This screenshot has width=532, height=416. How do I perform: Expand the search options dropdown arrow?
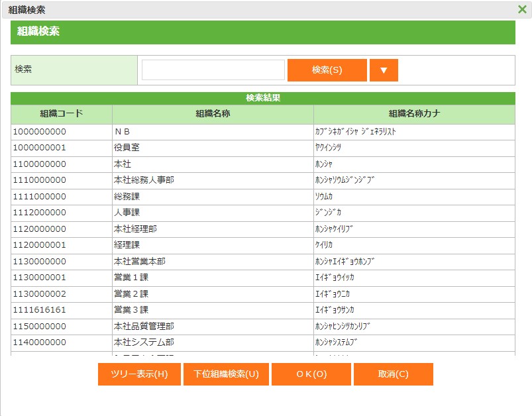(384, 70)
